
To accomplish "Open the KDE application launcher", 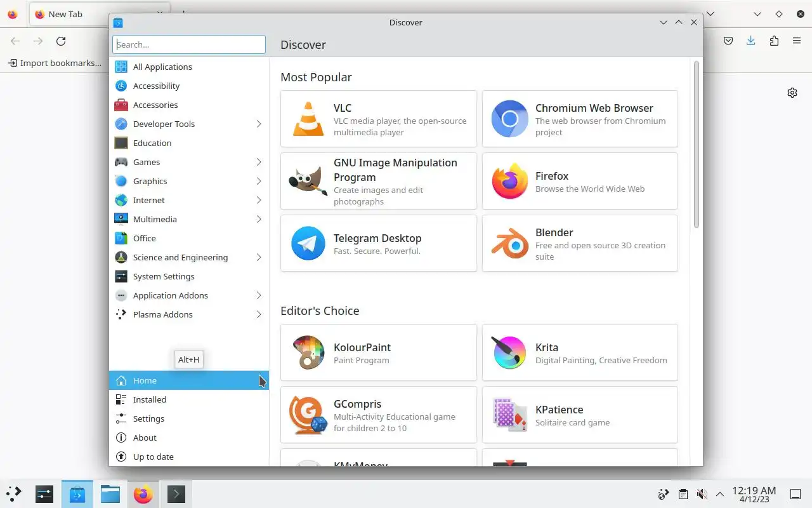I will [x=13, y=494].
